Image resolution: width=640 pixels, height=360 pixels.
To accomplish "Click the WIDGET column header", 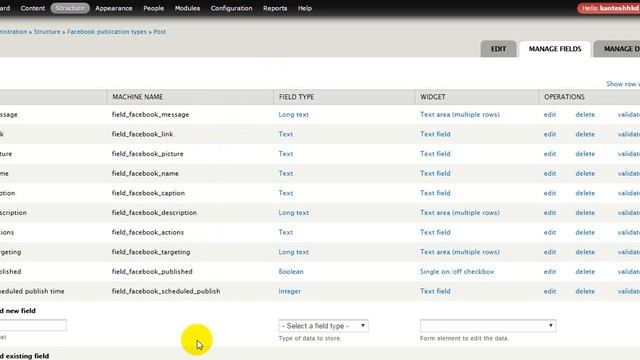I will click(433, 97).
